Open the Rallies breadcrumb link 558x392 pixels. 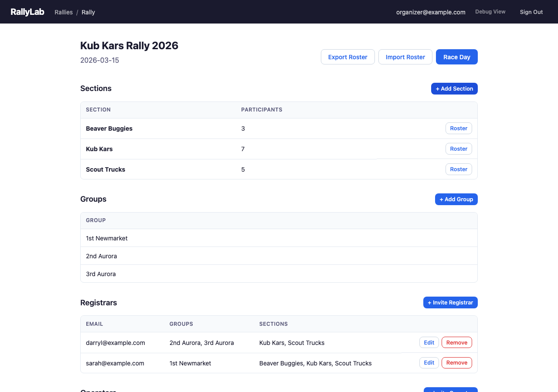64,12
